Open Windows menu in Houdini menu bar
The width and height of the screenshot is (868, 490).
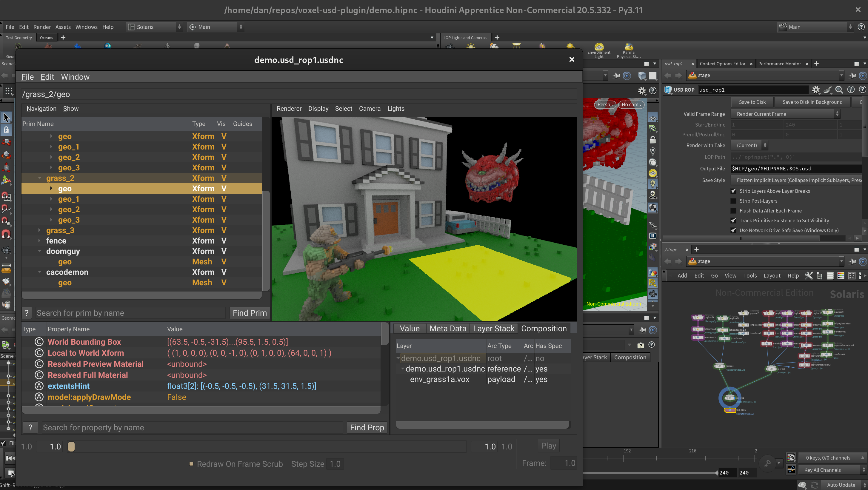(86, 27)
